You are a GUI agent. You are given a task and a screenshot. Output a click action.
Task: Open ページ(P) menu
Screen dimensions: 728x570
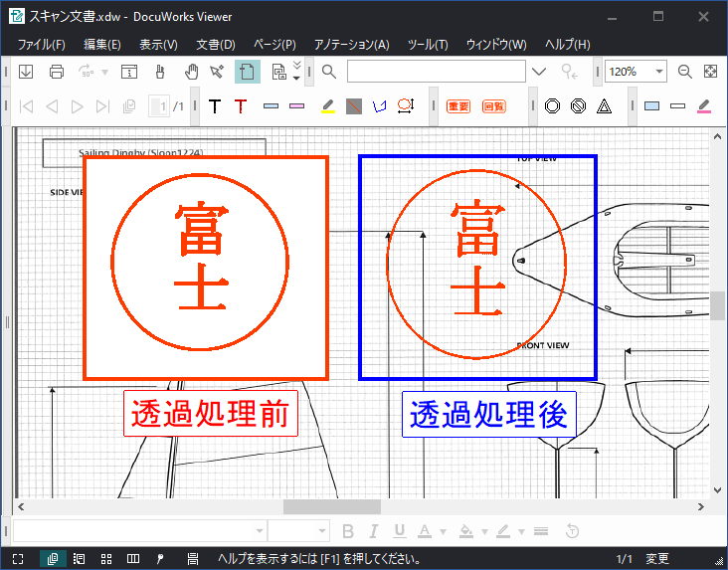point(274,45)
